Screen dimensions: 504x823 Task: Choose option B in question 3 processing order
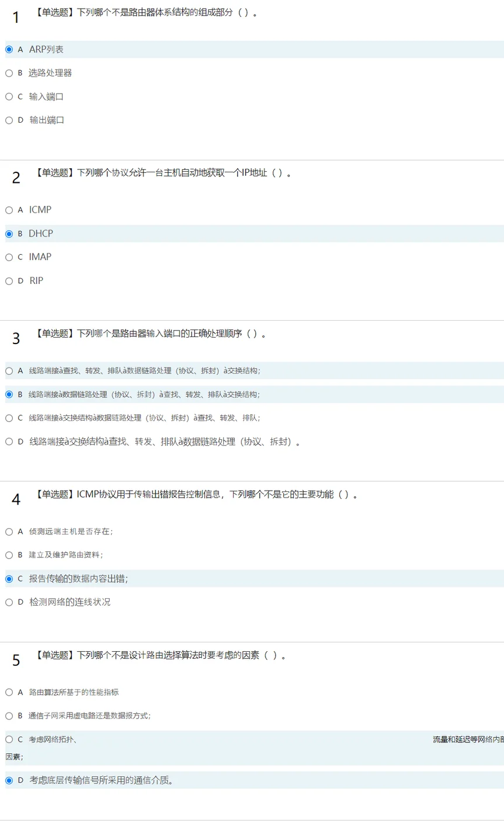[x=9, y=394]
